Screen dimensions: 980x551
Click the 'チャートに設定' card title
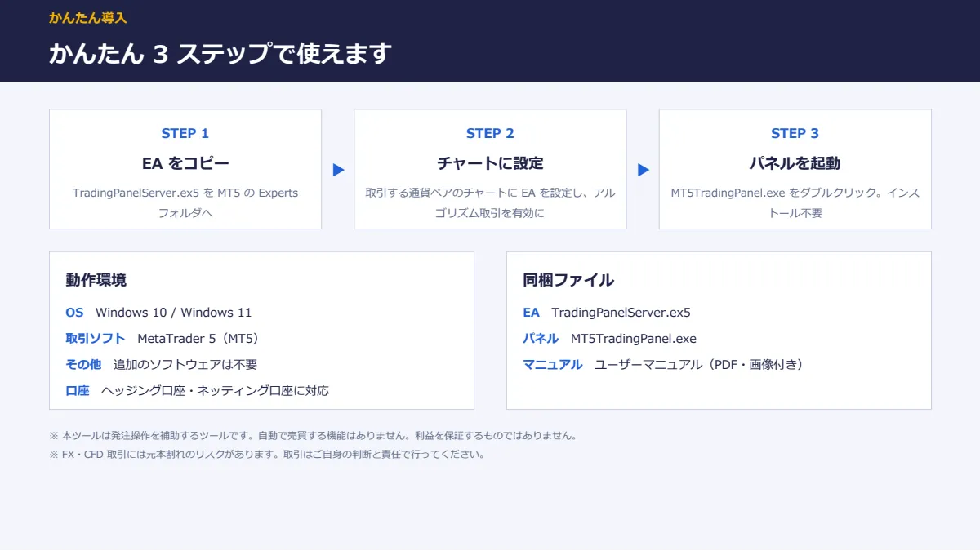(x=490, y=163)
